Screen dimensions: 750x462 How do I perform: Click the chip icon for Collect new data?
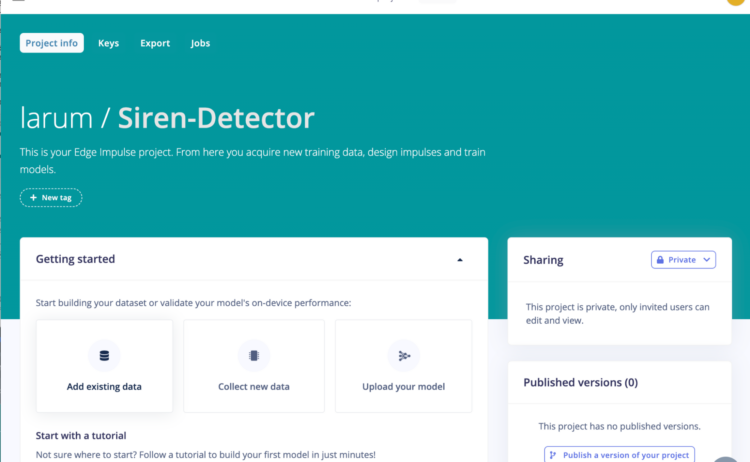click(254, 356)
